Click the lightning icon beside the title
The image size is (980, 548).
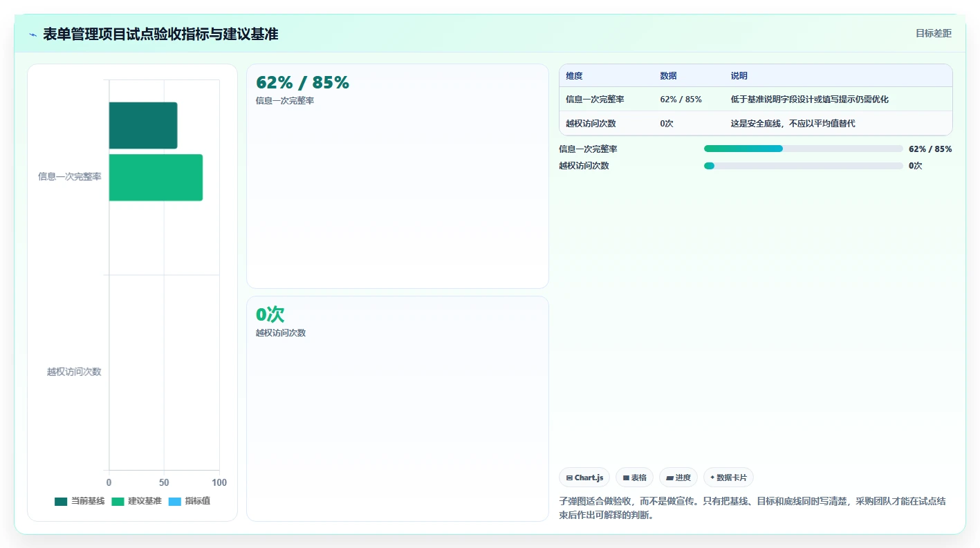pos(33,34)
